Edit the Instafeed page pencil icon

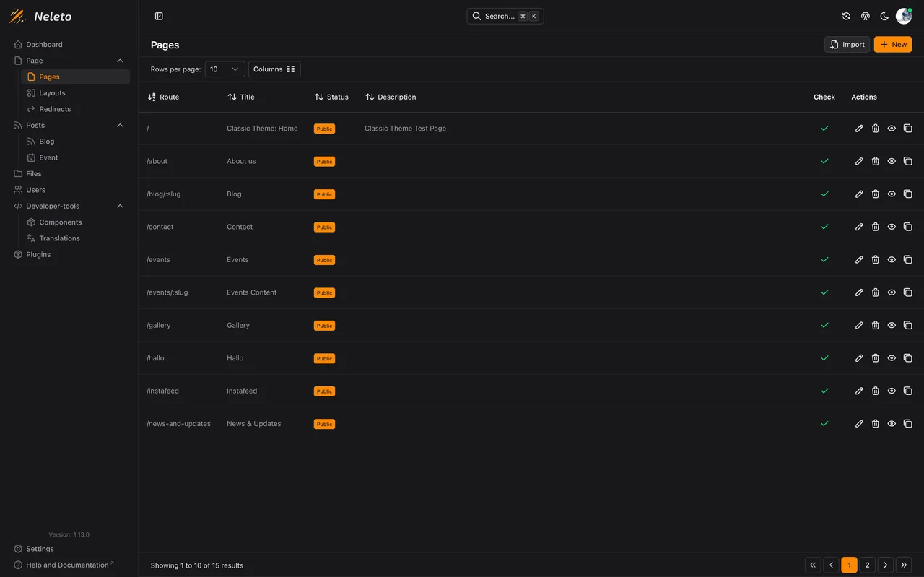pyautogui.click(x=859, y=391)
